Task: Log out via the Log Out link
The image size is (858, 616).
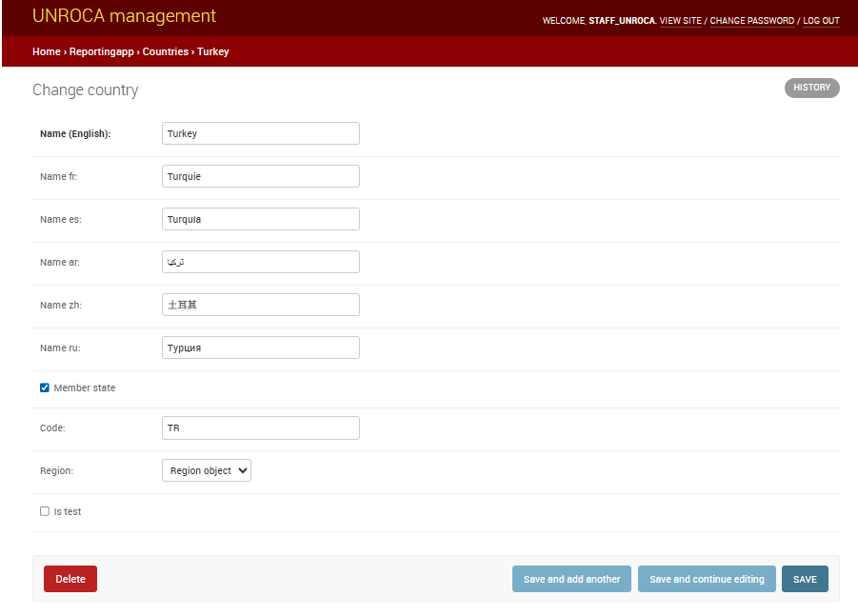Action: point(821,21)
